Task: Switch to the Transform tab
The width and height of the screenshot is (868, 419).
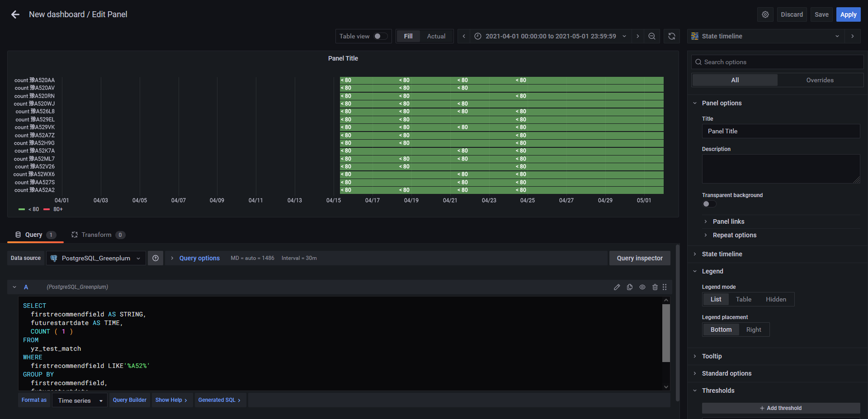Action: [x=98, y=235]
